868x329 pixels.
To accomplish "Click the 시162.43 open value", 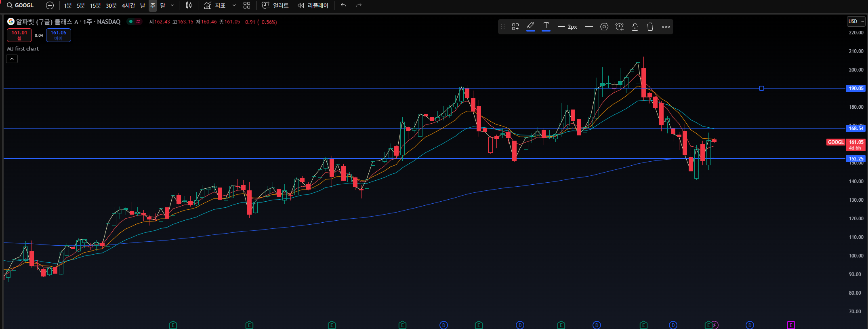I will pos(160,22).
